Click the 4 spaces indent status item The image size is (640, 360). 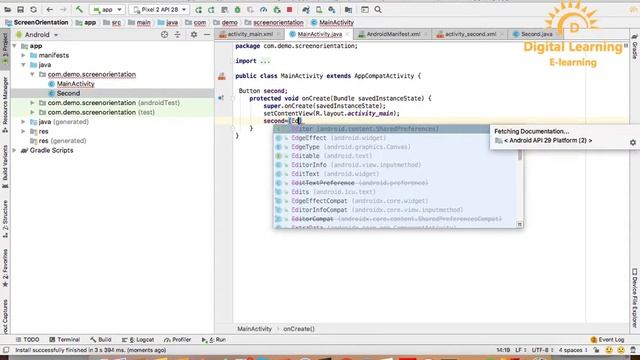[x=572, y=350]
